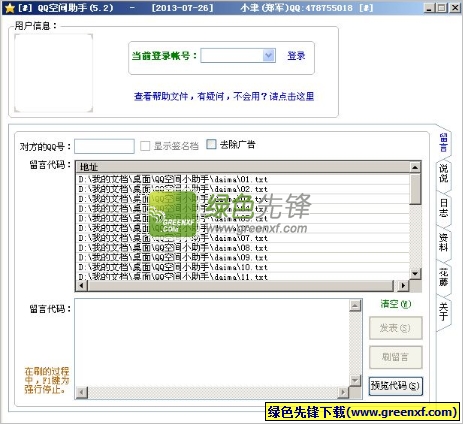Screen dimensions: 463x424
Task: Click the user avatar placeholder box
Action: pyautogui.click(x=53, y=73)
